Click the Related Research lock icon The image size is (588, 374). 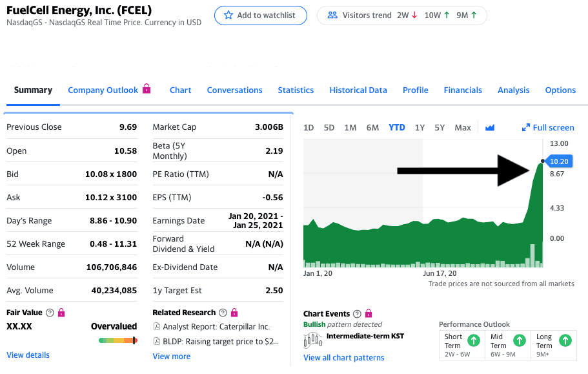pyautogui.click(x=234, y=313)
